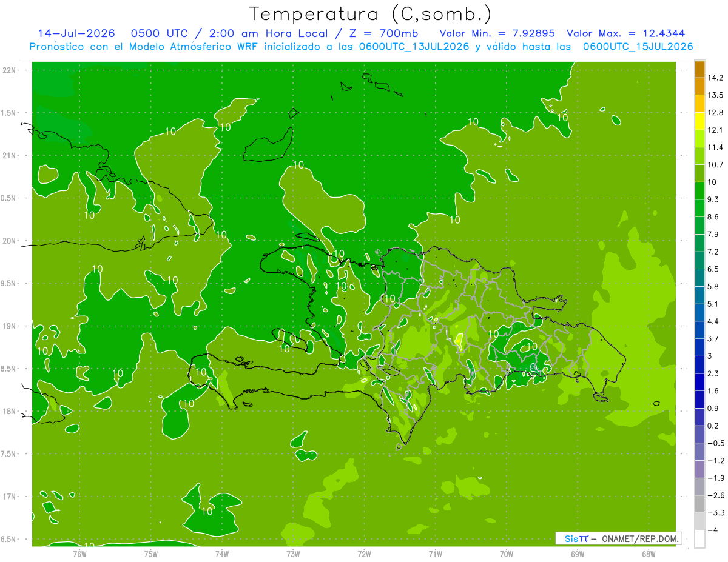Image resolution: width=728 pixels, height=562 pixels.
Task: Click the "22N" latitude axis label
Action: click(10, 70)
